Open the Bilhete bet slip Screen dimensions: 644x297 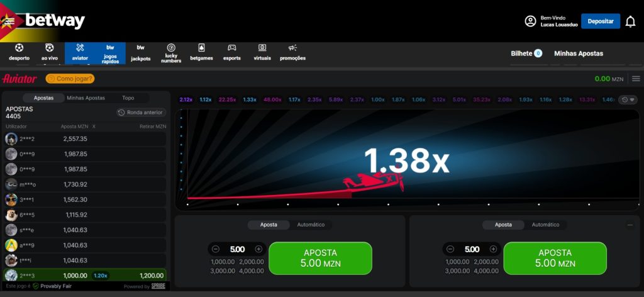526,53
